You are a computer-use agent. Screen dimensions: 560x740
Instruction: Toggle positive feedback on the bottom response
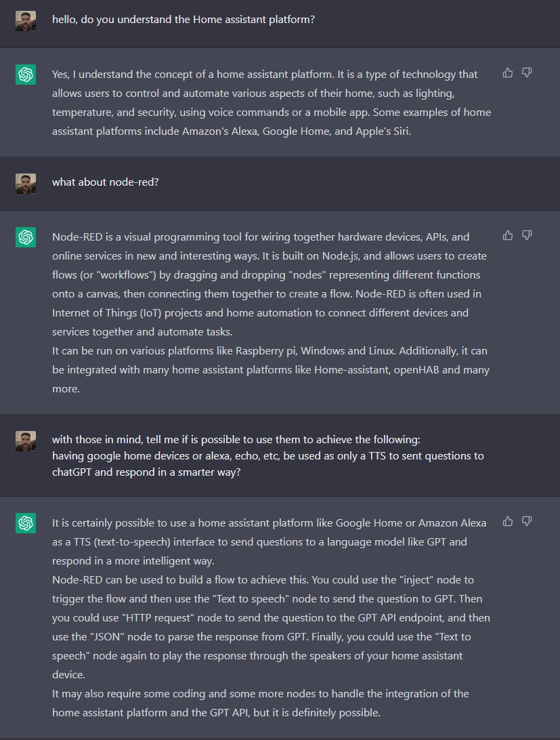pos(507,521)
